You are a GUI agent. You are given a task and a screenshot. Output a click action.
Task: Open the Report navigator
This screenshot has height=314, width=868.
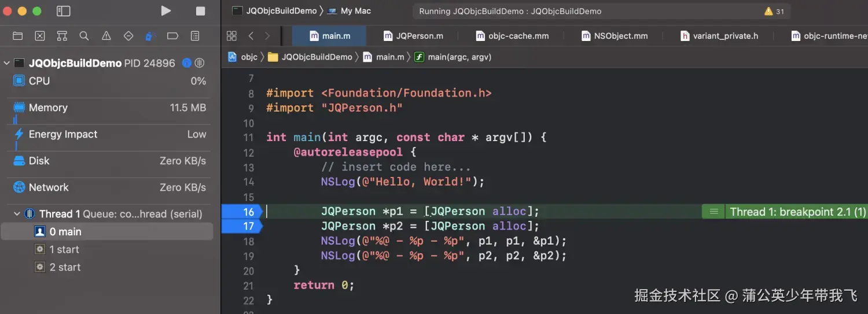pos(195,36)
